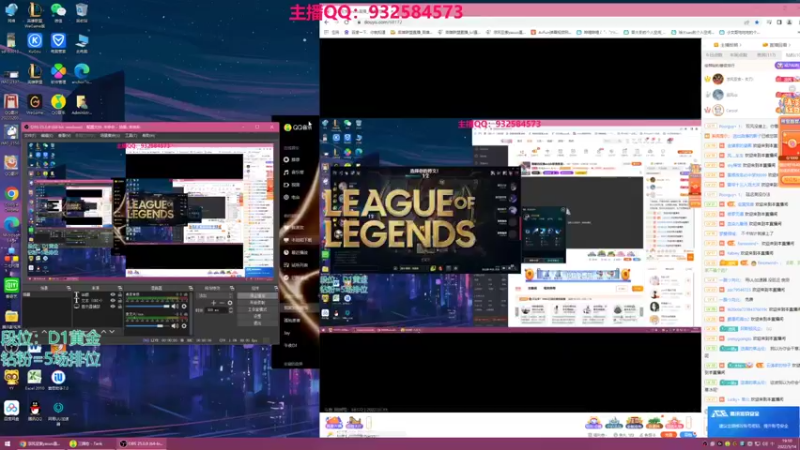
Task: Open Recently Played in QQ Music
Action: 296,253
